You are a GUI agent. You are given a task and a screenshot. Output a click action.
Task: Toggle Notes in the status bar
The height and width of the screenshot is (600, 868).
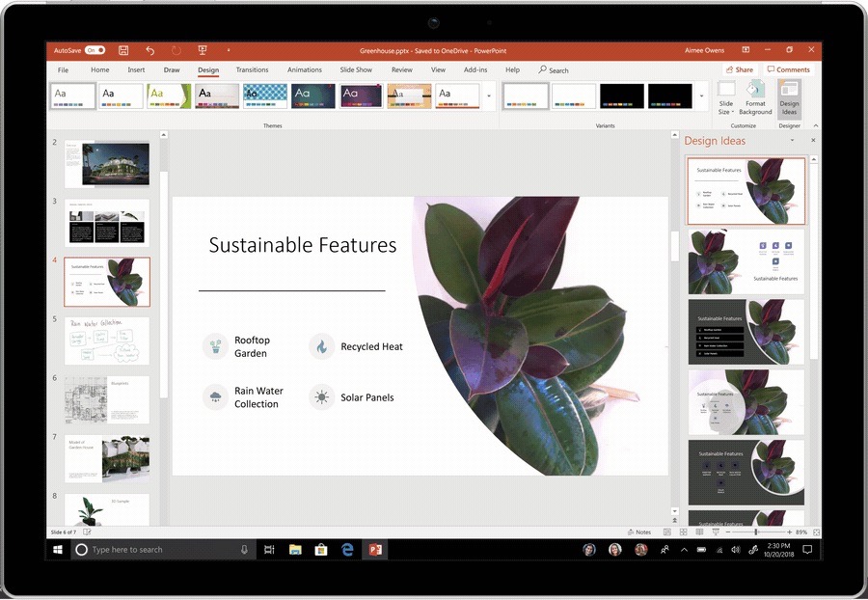pos(638,532)
